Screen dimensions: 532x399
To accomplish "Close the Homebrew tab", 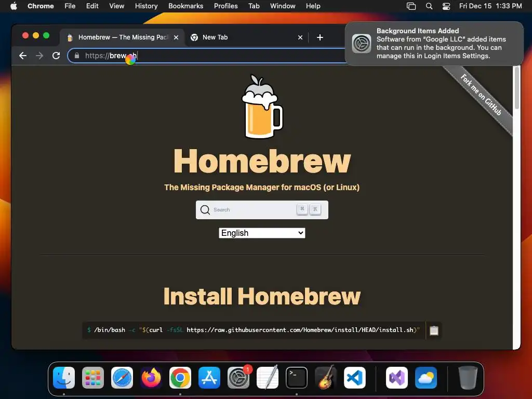I will (176, 37).
